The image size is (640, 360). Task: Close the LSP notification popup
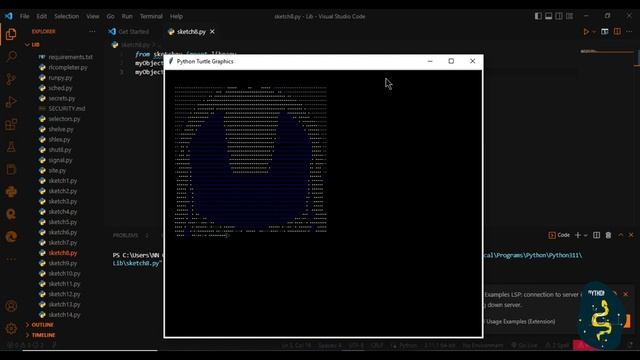626,294
